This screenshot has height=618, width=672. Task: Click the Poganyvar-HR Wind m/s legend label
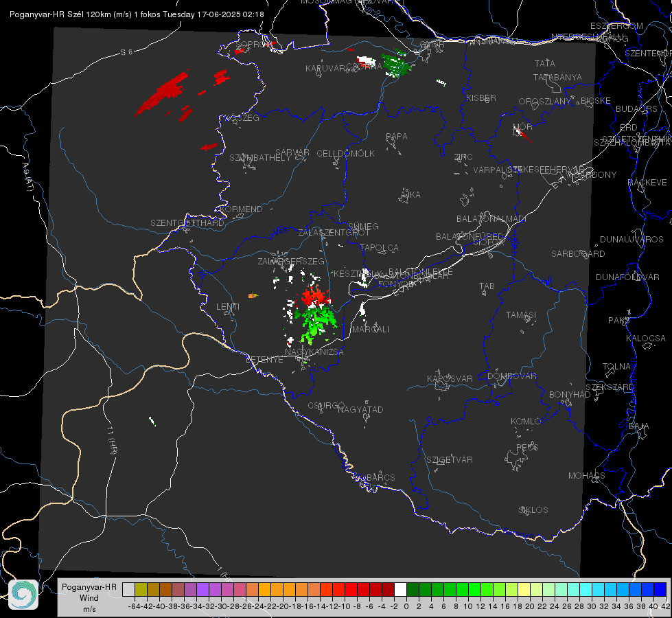(x=89, y=597)
